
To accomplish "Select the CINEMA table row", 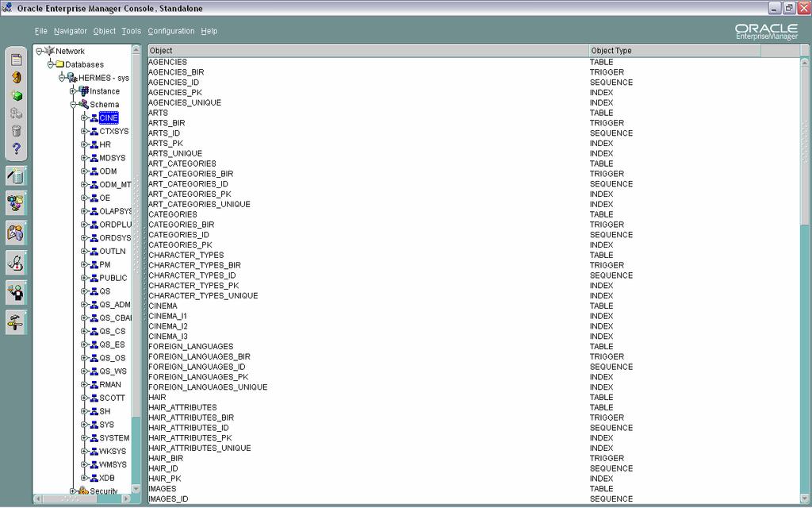I will pyautogui.click(x=474, y=306).
